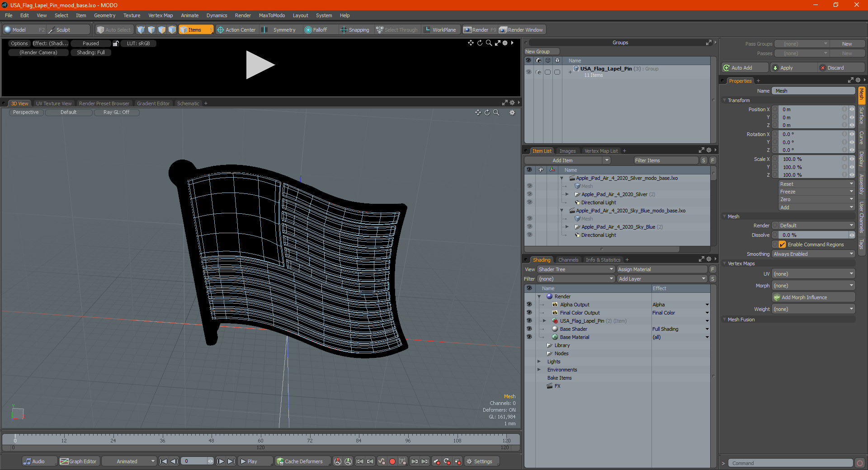Select Vertices selection mode icon

[141, 30]
